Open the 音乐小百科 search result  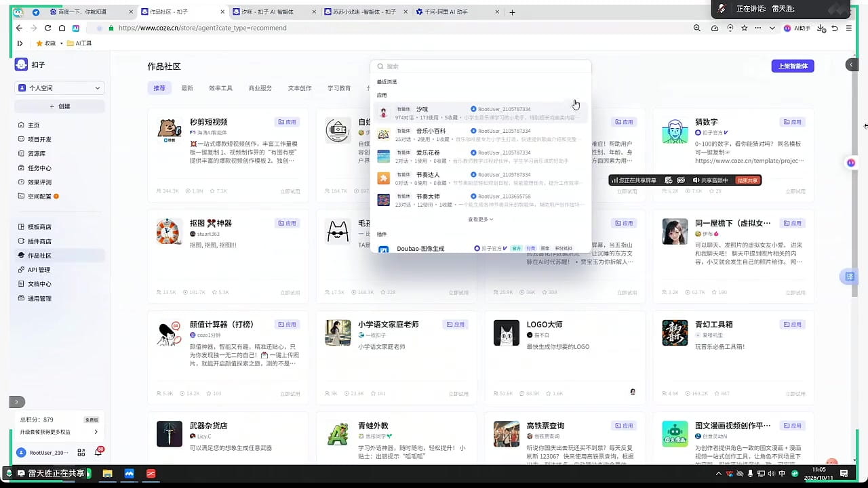point(481,134)
